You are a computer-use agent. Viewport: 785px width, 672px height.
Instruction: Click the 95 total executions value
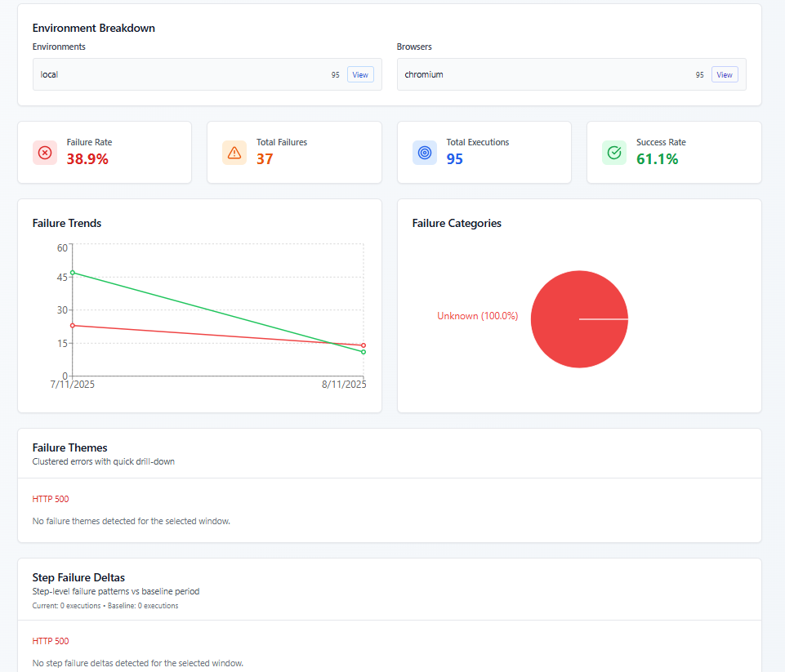coord(454,159)
